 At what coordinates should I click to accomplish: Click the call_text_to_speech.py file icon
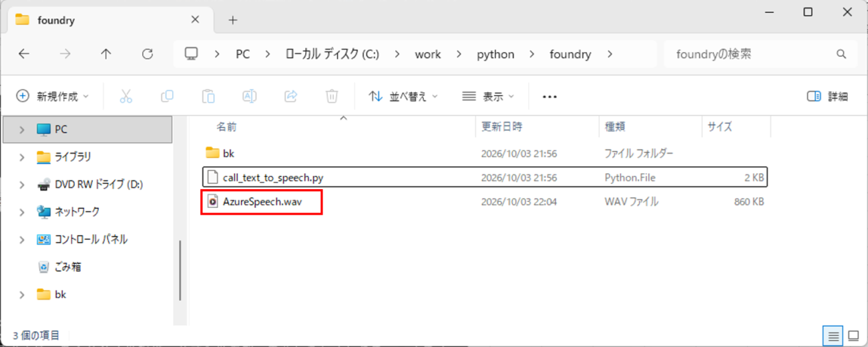tap(212, 178)
